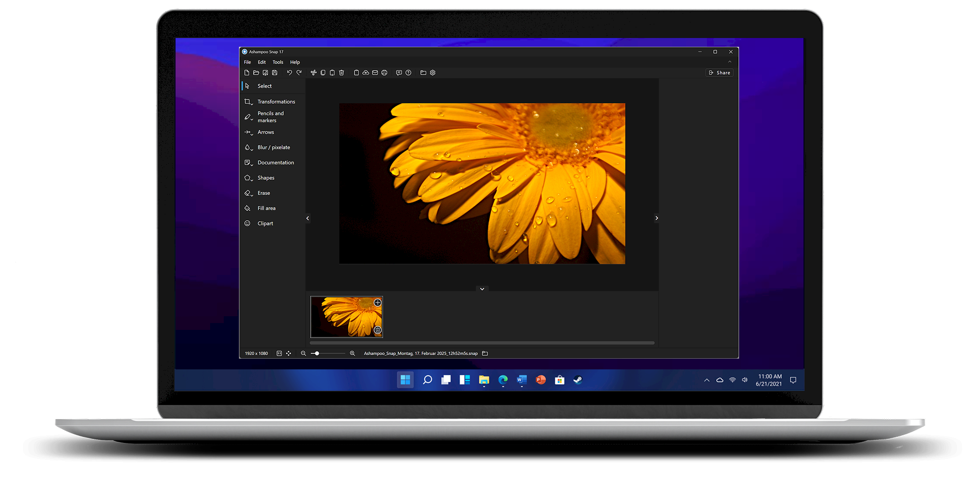Open the Tools menu
The width and height of the screenshot is (980, 498).
278,62
